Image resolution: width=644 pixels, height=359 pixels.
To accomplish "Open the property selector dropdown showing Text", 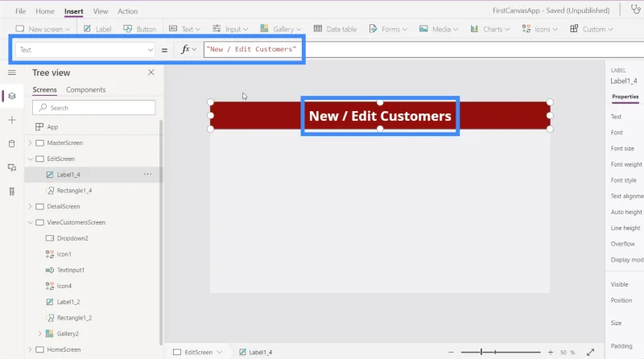I will [x=85, y=50].
